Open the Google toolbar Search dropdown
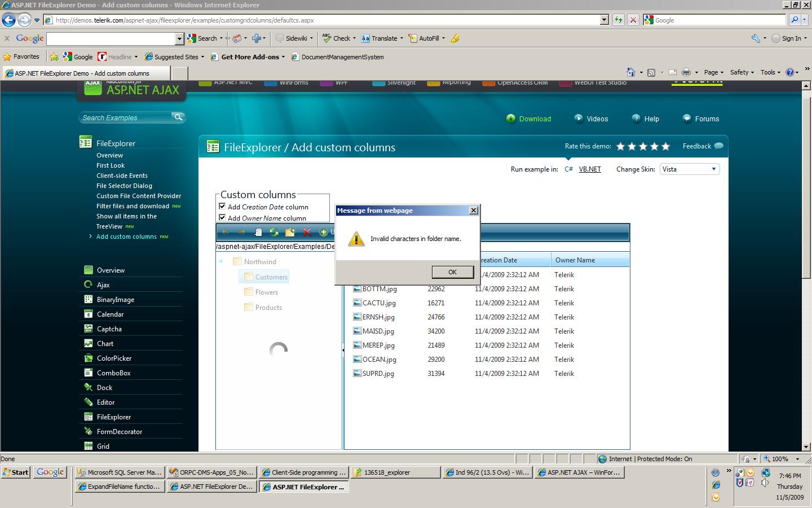The height and width of the screenshot is (508, 812). point(222,38)
